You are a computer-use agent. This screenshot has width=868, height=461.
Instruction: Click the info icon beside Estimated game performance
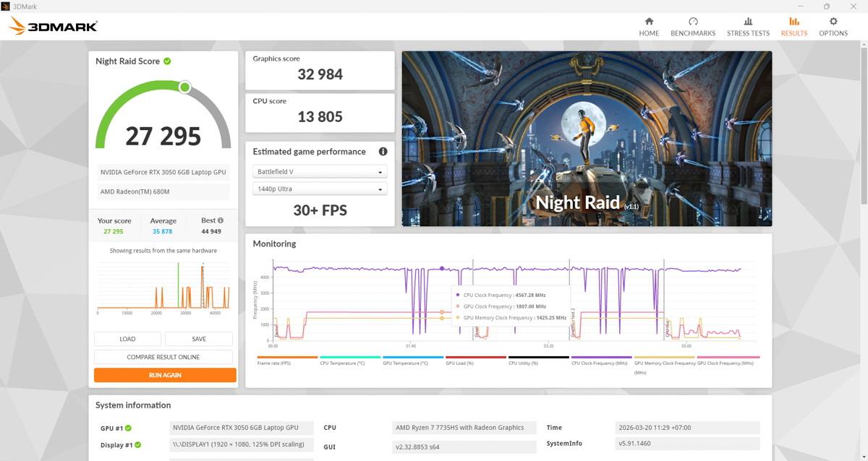(x=383, y=152)
